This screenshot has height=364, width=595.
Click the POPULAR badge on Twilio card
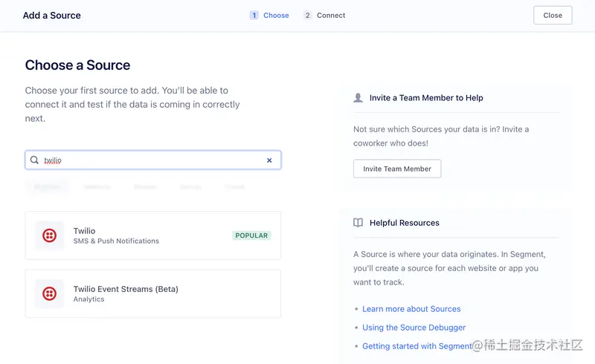(251, 235)
